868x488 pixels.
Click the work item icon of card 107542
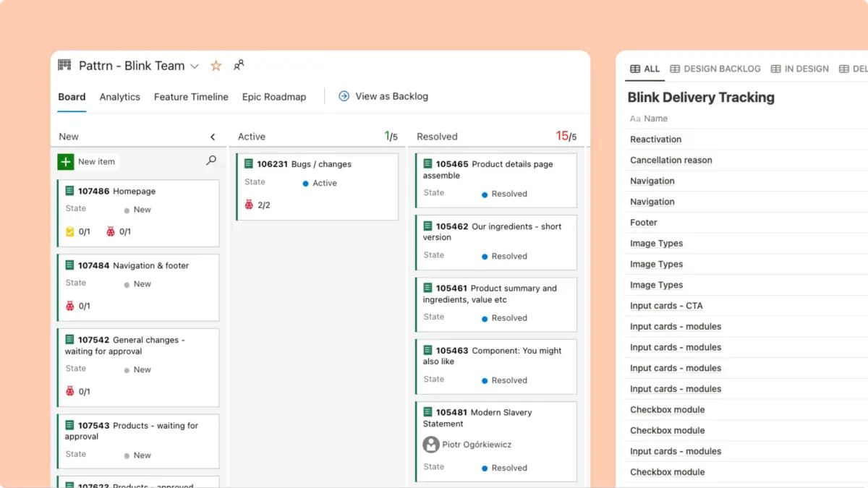(70, 340)
